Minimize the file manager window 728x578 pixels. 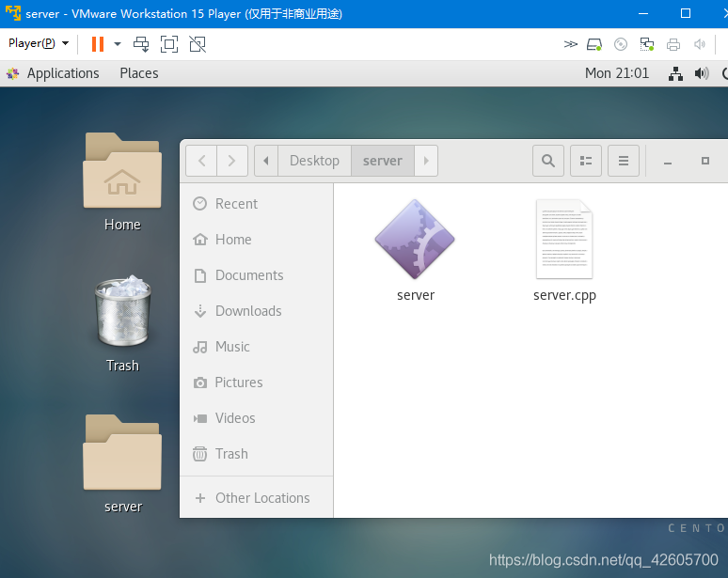pyautogui.click(x=668, y=161)
